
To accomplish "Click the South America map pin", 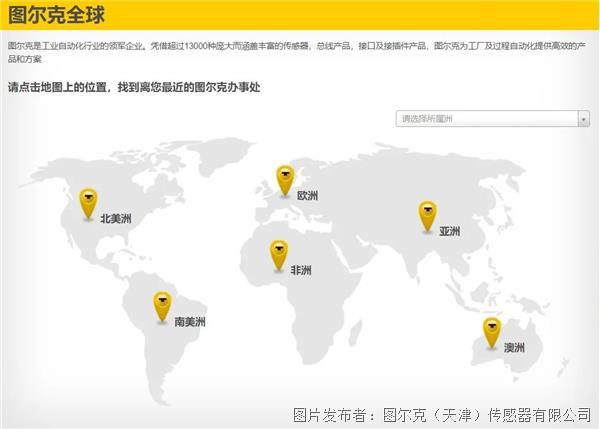I will coord(162,307).
